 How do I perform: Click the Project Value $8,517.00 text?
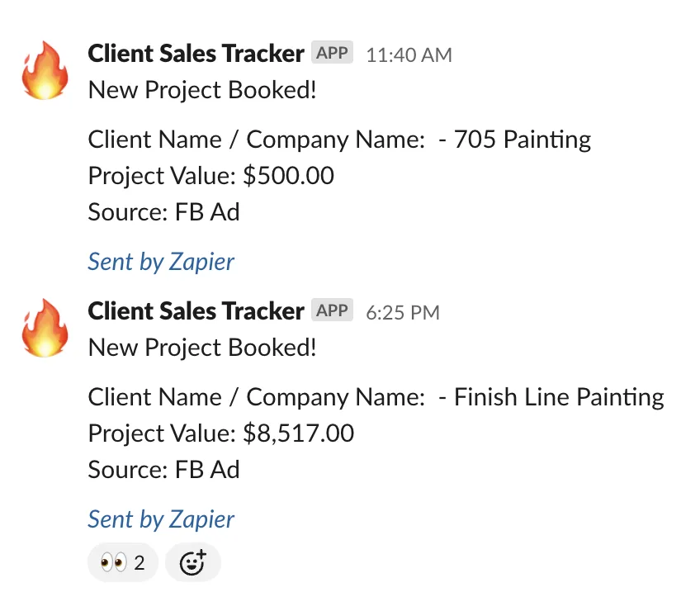click(221, 433)
